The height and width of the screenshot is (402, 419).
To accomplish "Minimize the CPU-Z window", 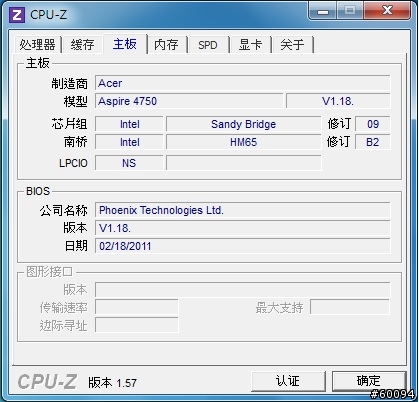I will (x=322, y=11).
